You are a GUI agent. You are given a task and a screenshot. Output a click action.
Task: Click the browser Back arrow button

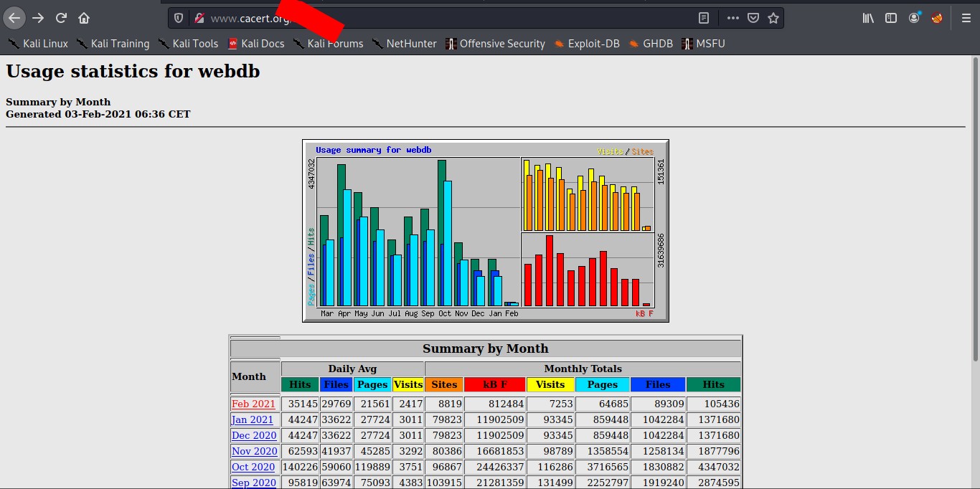tap(14, 18)
